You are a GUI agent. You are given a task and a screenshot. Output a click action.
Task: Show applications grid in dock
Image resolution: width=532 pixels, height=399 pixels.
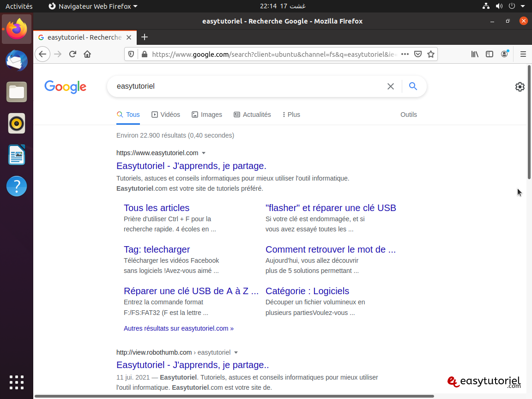point(17,382)
